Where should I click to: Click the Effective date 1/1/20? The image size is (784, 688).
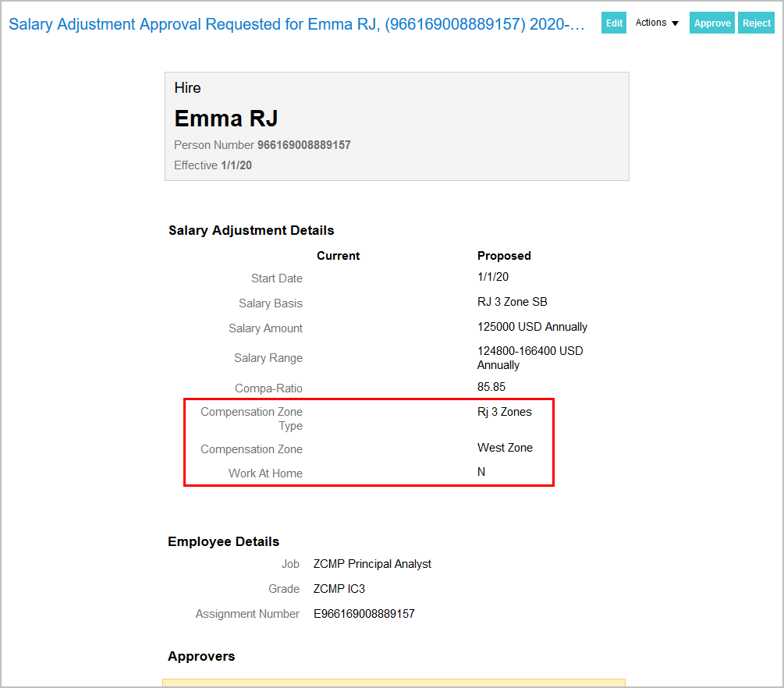pyautogui.click(x=236, y=165)
